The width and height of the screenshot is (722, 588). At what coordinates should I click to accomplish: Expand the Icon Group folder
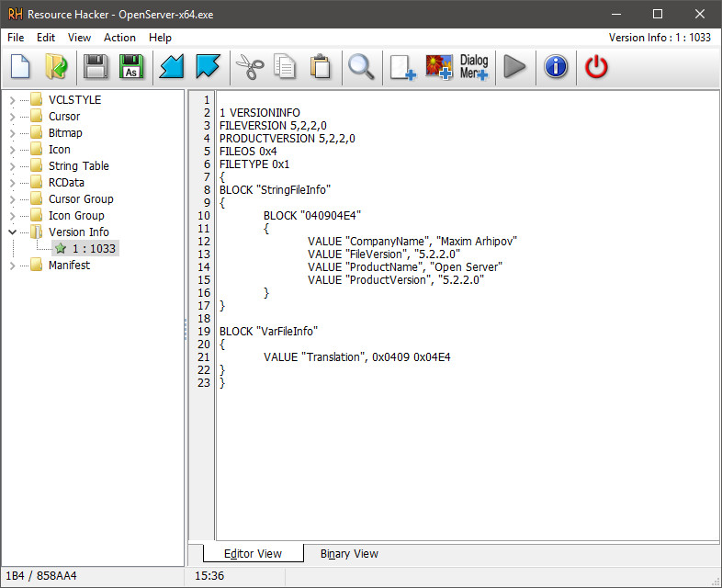click(12, 216)
